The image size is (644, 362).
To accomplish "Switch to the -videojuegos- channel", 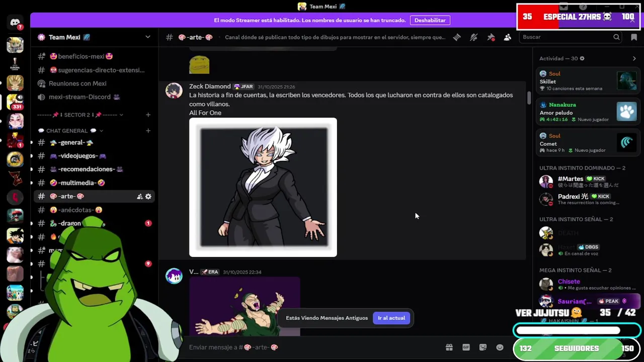I will tap(94, 156).
